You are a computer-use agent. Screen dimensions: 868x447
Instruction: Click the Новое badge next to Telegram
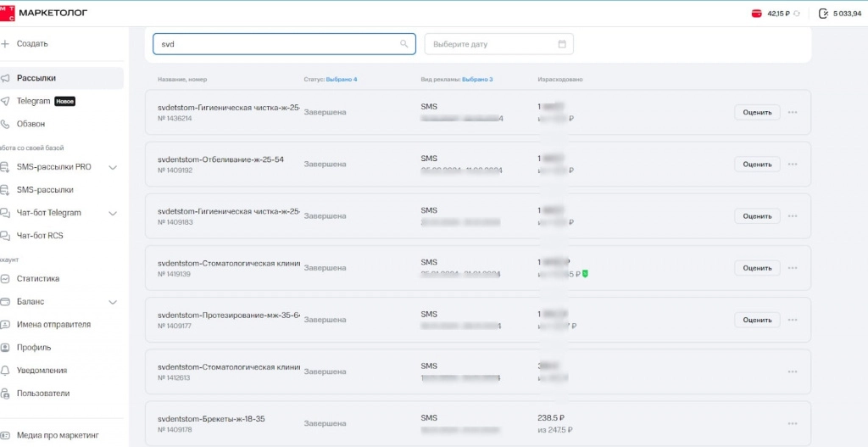click(64, 102)
